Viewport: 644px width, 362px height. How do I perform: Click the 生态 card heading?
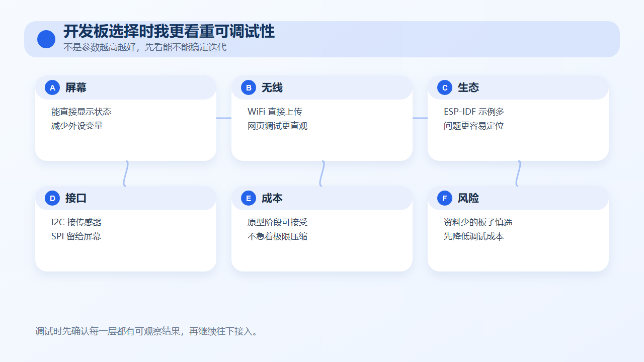[x=468, y=87]
